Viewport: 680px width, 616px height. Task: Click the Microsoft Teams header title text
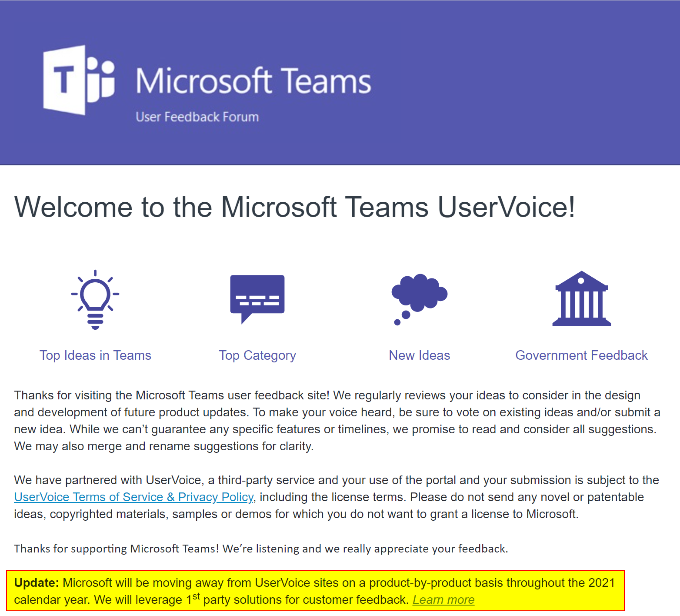tap(253, 81)
